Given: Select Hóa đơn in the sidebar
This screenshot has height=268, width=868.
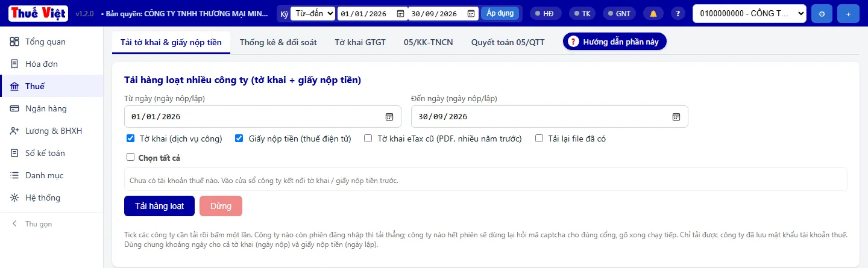Looking at the screenshot, I should click(51, 64).
